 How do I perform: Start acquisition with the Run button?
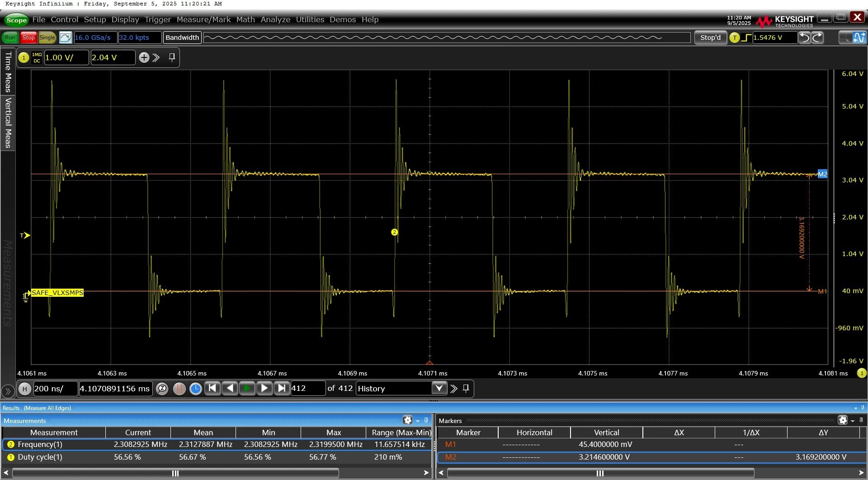(x=10, y=38)
